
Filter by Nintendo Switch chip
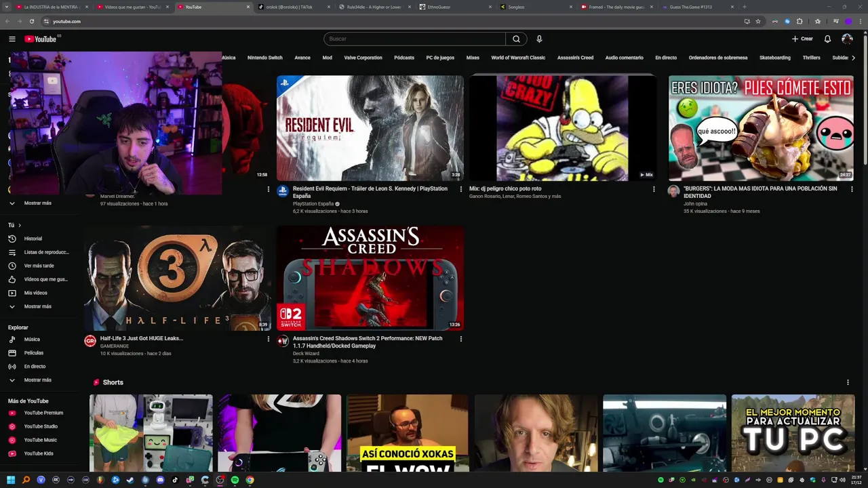point(264,58)
